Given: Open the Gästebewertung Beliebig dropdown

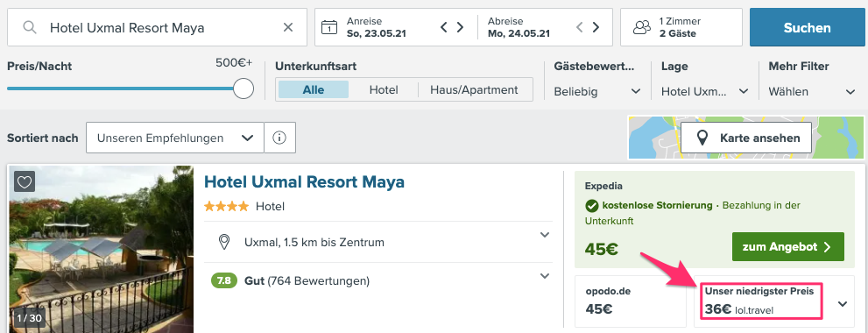Looking at the screenshot, I should pyautogui.click(x=597, y=92).
